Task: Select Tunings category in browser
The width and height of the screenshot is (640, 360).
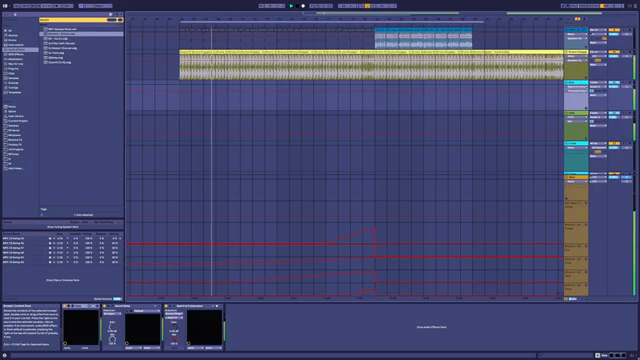Action: click(13, 88)
